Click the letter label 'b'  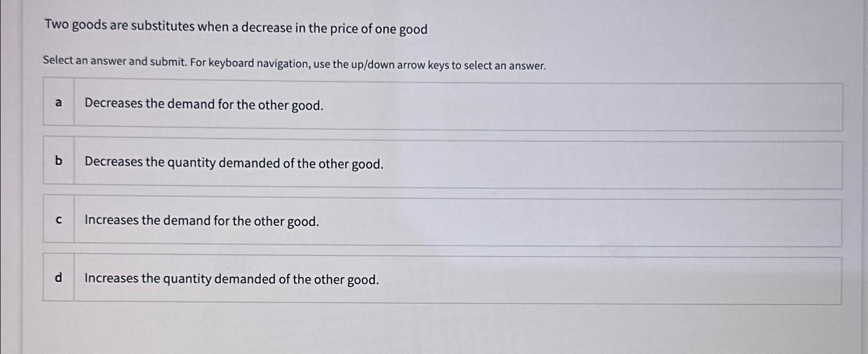[x=58, y=161]
